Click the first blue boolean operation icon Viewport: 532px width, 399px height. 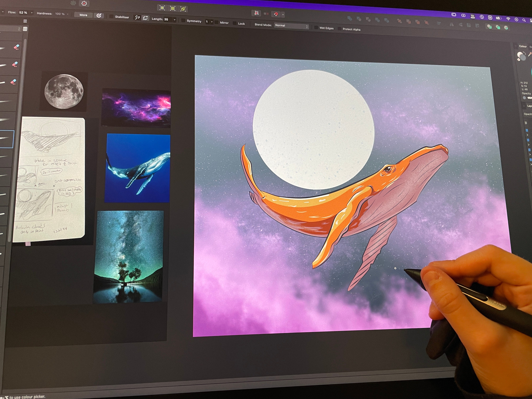[350, 18]
